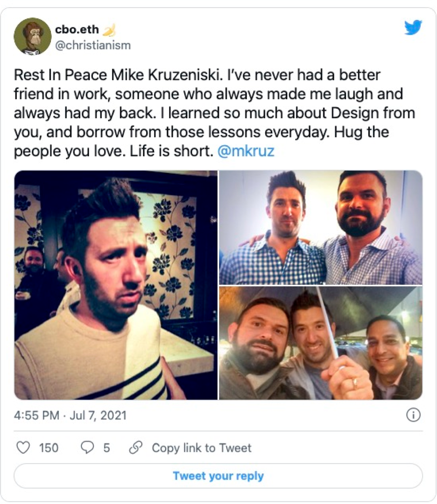Image resolution: width=437 pixels, height=504 pixels.
Task: Open the tweet info circle icon
Action: click(413, 415)
